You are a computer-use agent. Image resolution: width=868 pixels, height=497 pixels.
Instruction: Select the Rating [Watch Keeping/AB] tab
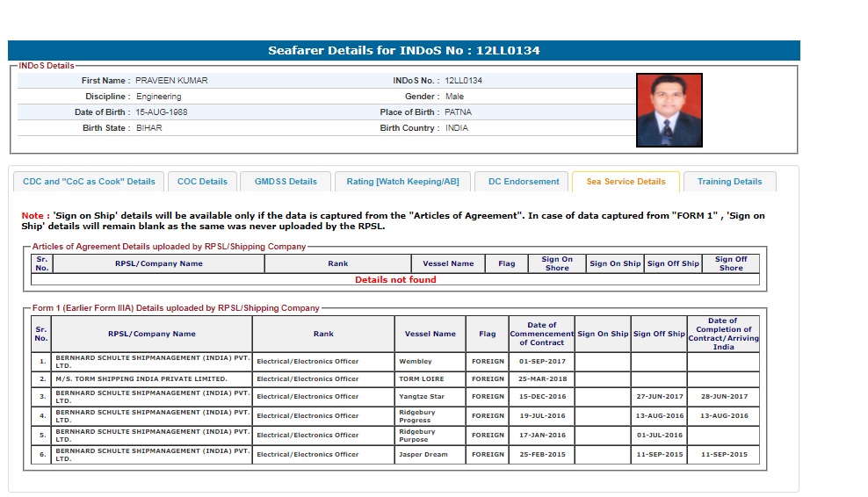tap(402, 182)
